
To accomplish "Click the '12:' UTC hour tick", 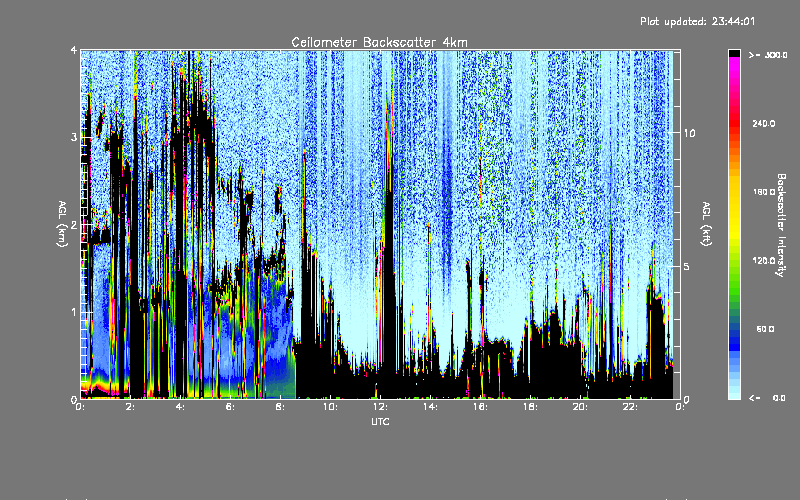I will [380, 407].
